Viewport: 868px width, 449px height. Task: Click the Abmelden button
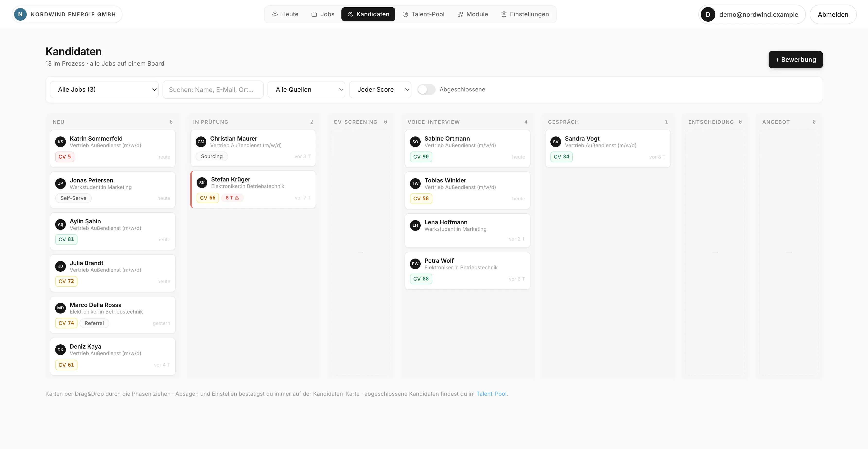833,15
